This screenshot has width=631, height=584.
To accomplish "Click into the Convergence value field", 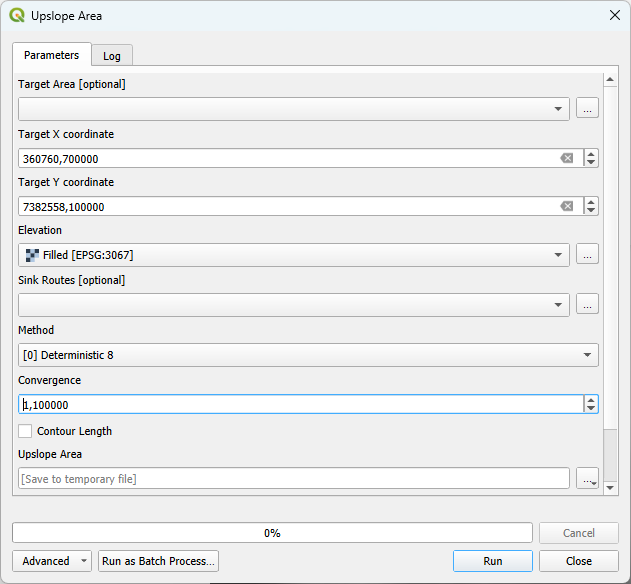I will tap(300, 404).
